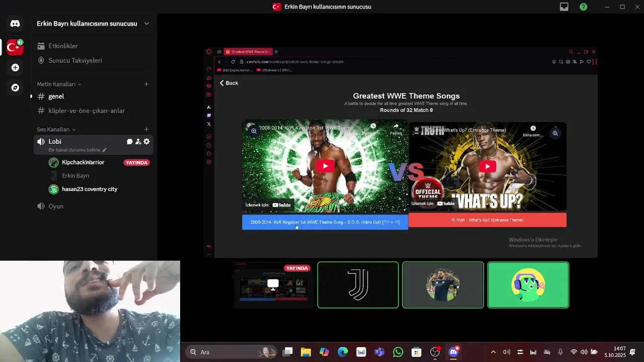The height and width of the screenshot is (362, 644).
Task: Vote for Kofi Kingston S.O.S. blue button
Action: click(x=325, y=222)
